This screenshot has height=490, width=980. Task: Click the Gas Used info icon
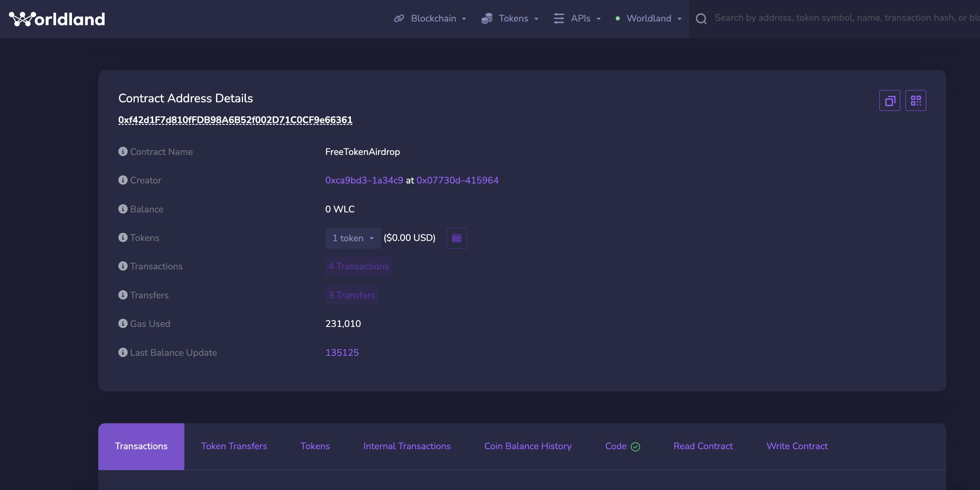pyautogui.click(x=122, y=324)
